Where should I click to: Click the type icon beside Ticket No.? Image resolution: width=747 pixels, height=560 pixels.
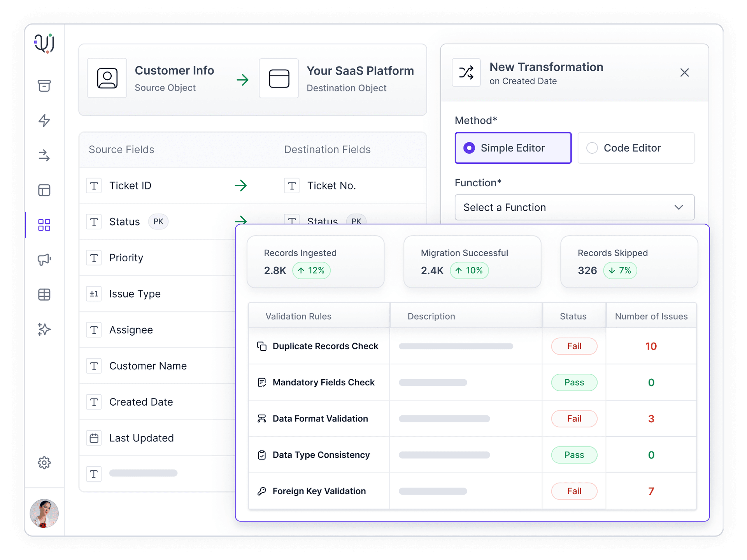pyautogui.click(x=292, y=186)
